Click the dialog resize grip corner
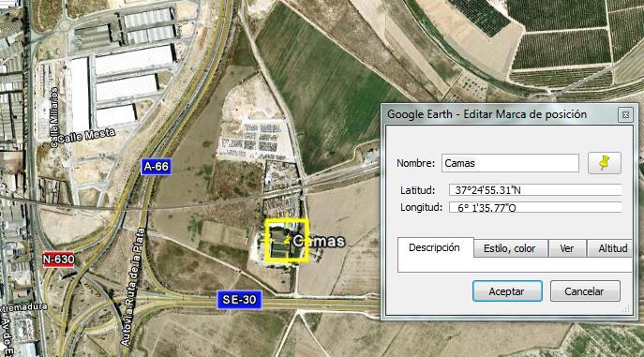Image resolution: width=644 pixels, height=357 pixels. point(626,308)
